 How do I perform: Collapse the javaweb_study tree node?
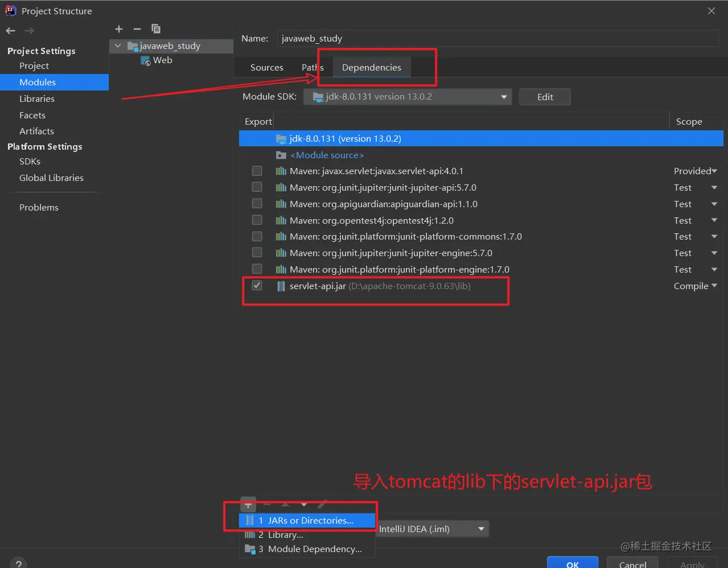(118, 46)
